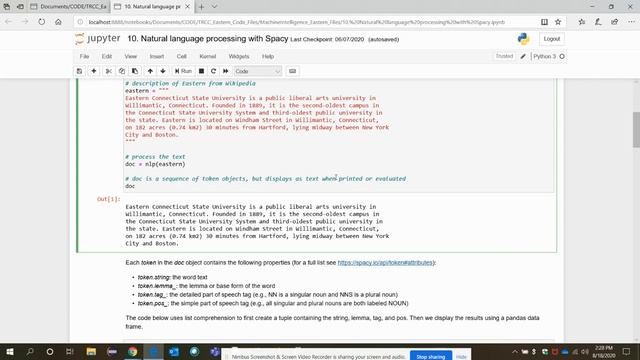Go to the browser home page
The image size is (640, 360).
pos(58,22)
